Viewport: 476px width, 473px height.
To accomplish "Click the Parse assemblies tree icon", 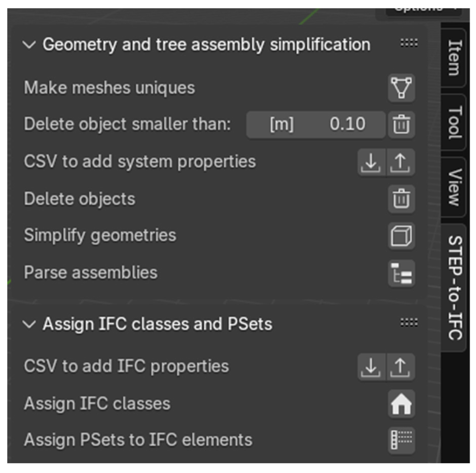I will [x=401, y=273].
